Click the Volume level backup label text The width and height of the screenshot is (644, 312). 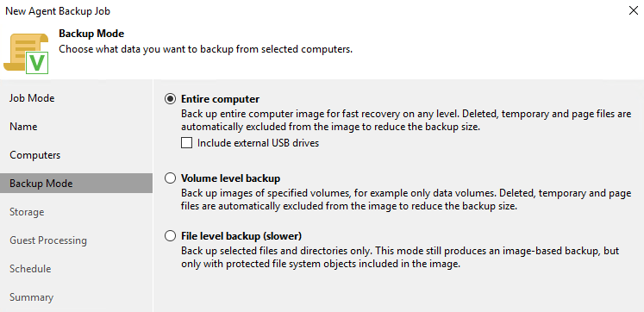(230, 178)
